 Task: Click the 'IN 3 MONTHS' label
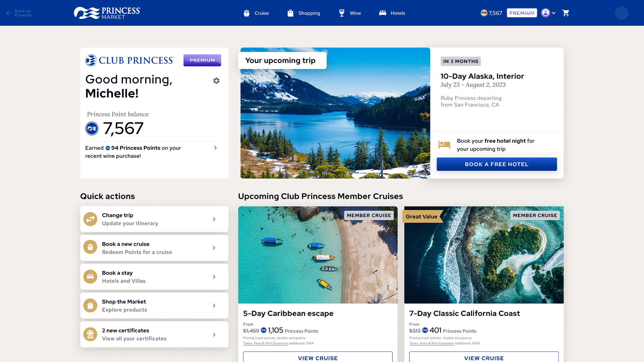click(461, 61)
